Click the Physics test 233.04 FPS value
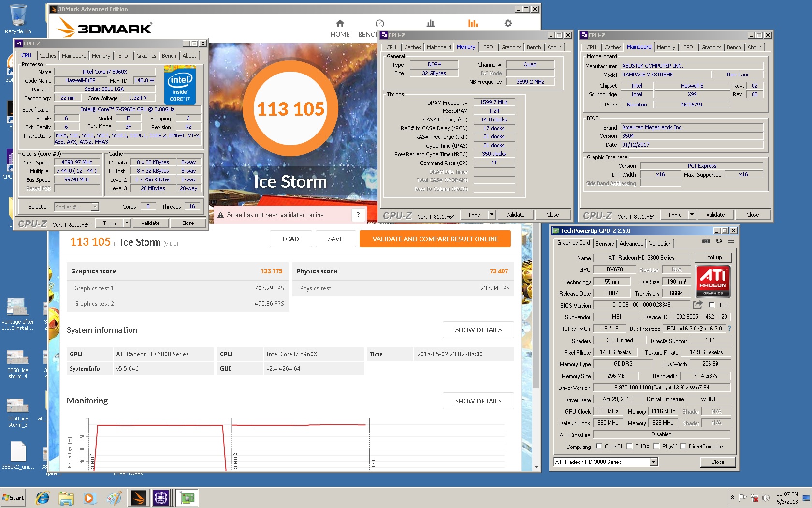Viewport: 812px width, 508px height. click(495, 288)
